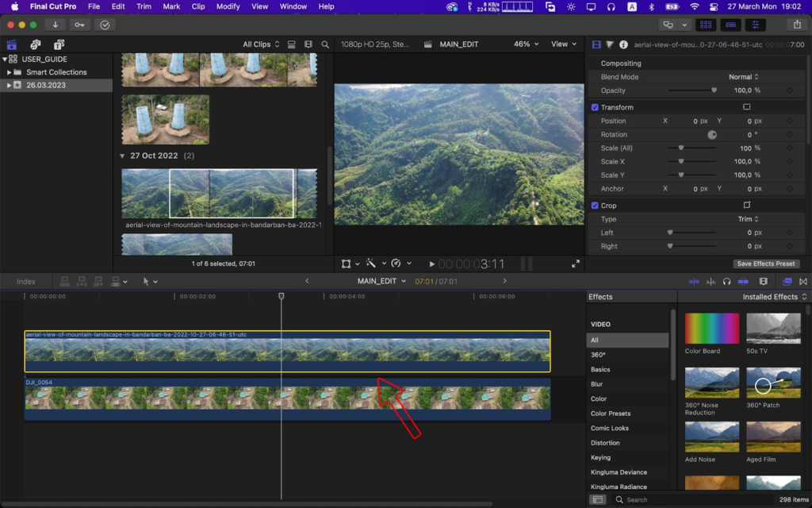The height and width of the screenshot is (508, 812).
Task: Open the Libraries sidebar icon
Action: tap(11, 44)
